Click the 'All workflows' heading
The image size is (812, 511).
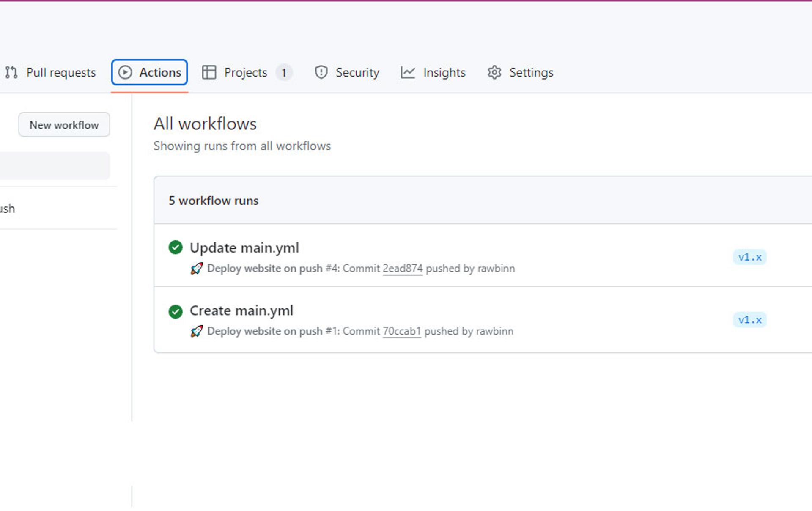[205, 124]
